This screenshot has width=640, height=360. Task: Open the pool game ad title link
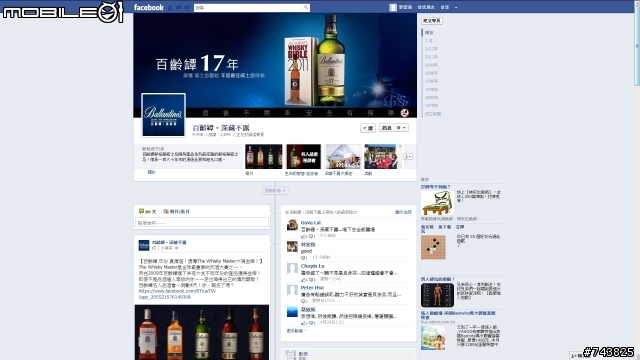pos(436,187)
